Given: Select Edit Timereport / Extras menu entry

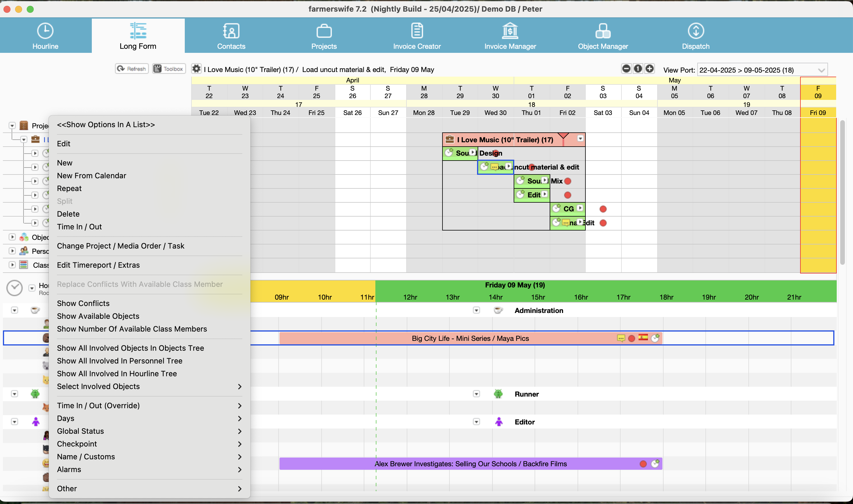Looking at the screenshot, I should (98, 265).
